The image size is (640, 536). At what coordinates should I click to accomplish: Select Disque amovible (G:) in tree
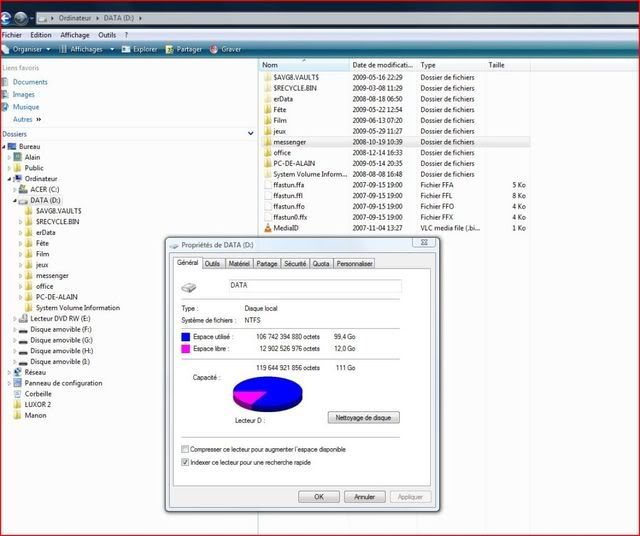tap(61, 340)
